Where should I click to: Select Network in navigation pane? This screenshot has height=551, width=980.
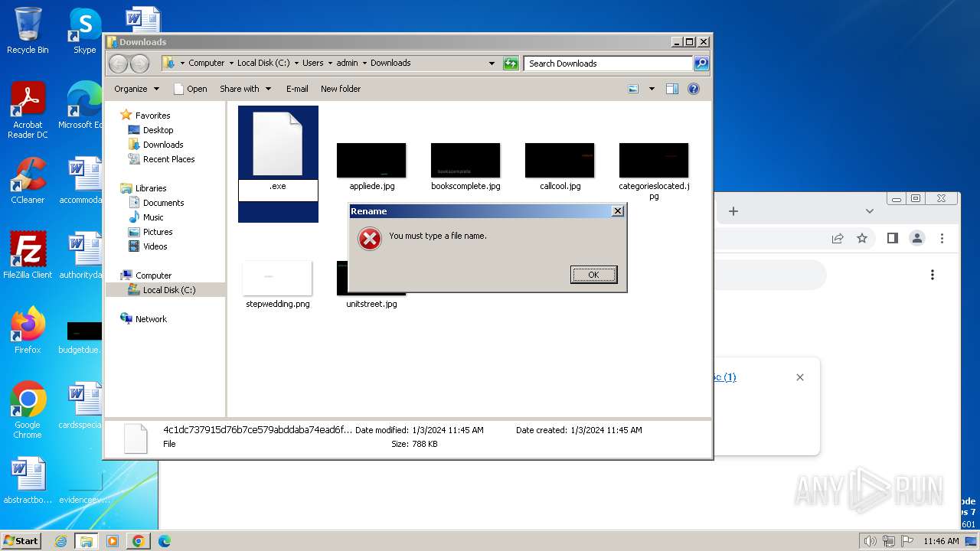coord(151,319)
